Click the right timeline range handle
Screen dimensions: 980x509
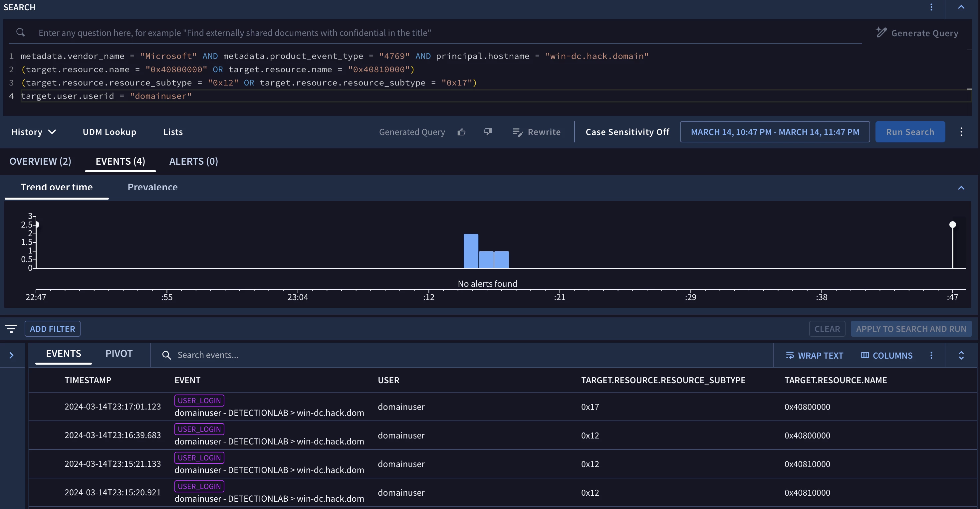[953, 225]
